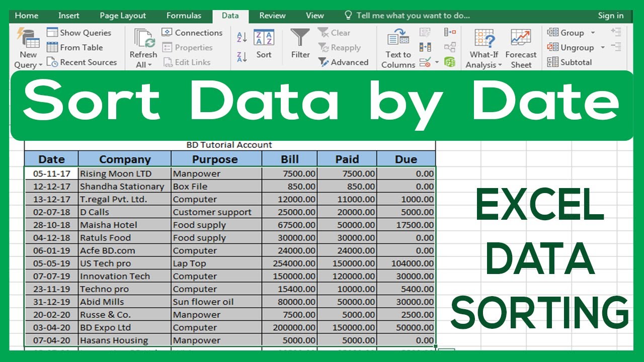The width and height of the screenshot is (644, 362).
Task: Select the Due header cell
Action: [x=406, y=159]
